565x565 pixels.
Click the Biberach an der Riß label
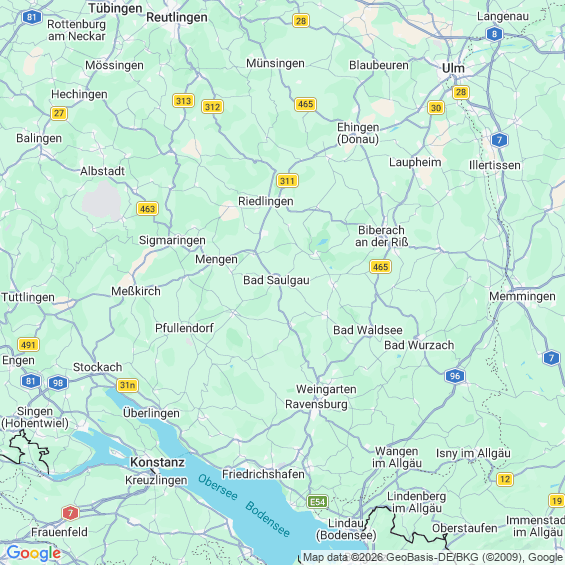click(x=382, y=236)
